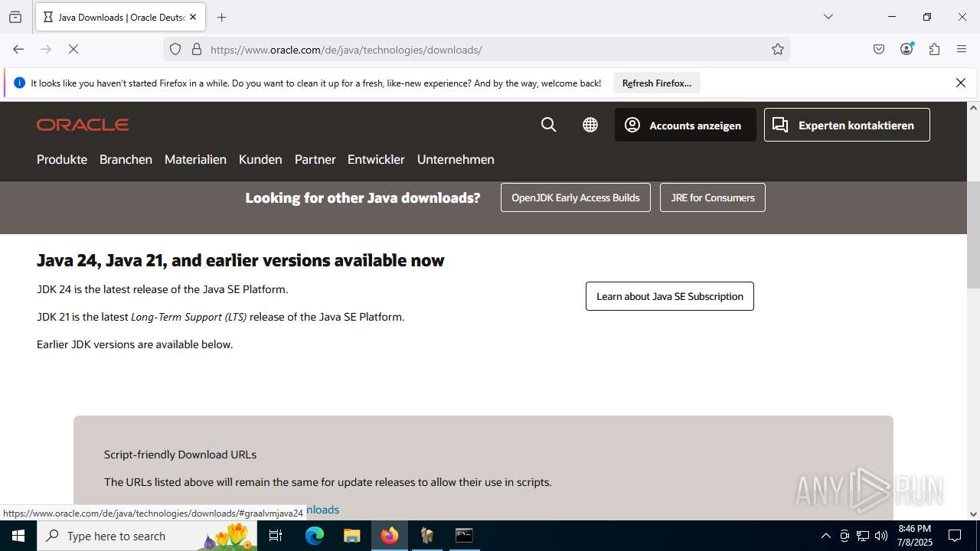
Task: Open the Partner menu
Action: pyautogui.click(x=315, y=159)
